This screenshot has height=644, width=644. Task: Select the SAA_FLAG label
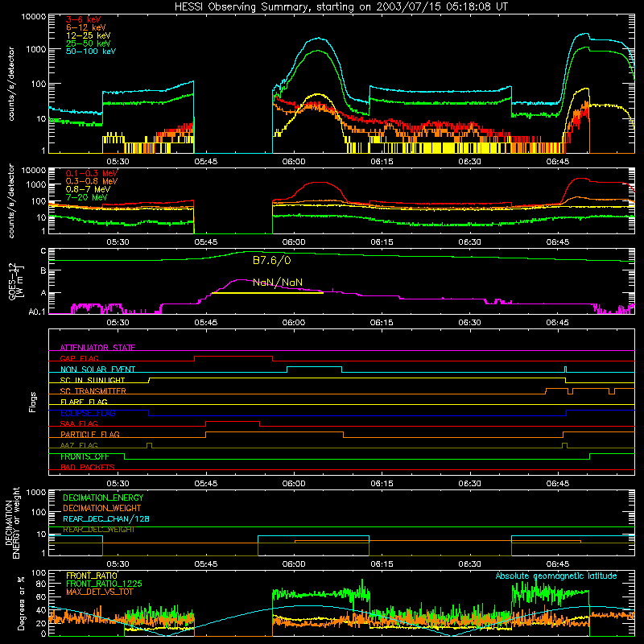pyautogui.click(x=79, y=423)
